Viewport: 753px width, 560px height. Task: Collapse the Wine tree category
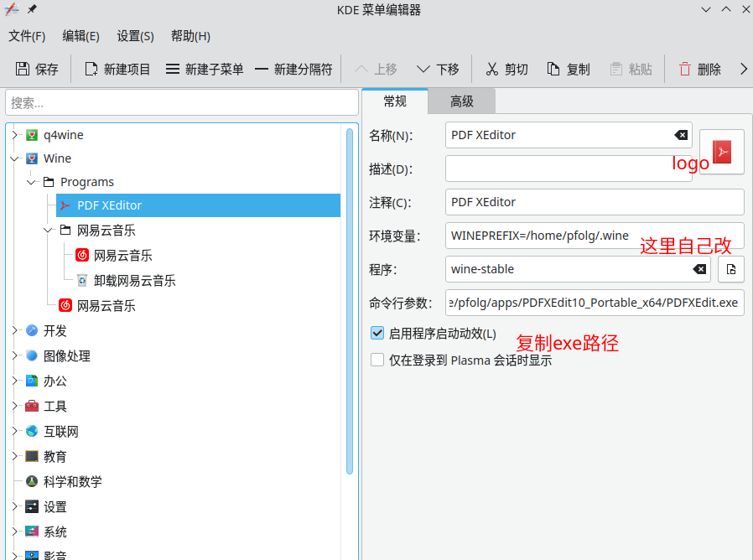14,158
